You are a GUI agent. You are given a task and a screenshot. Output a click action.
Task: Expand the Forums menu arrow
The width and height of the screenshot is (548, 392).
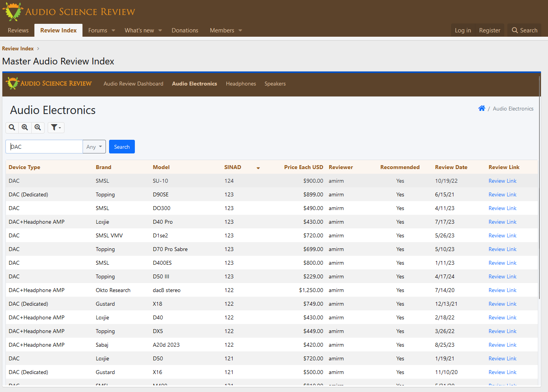[x=113, y=30]
